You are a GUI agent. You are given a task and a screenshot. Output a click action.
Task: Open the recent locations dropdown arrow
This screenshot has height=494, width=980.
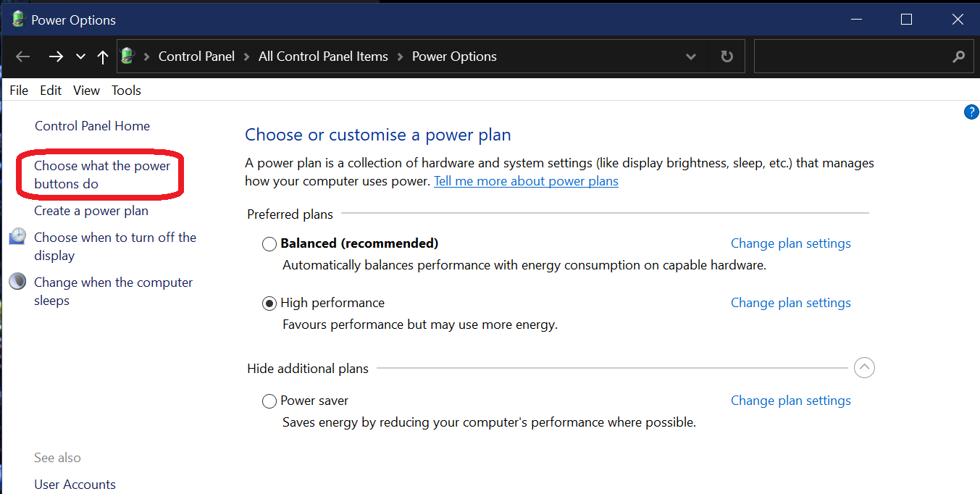80,56
